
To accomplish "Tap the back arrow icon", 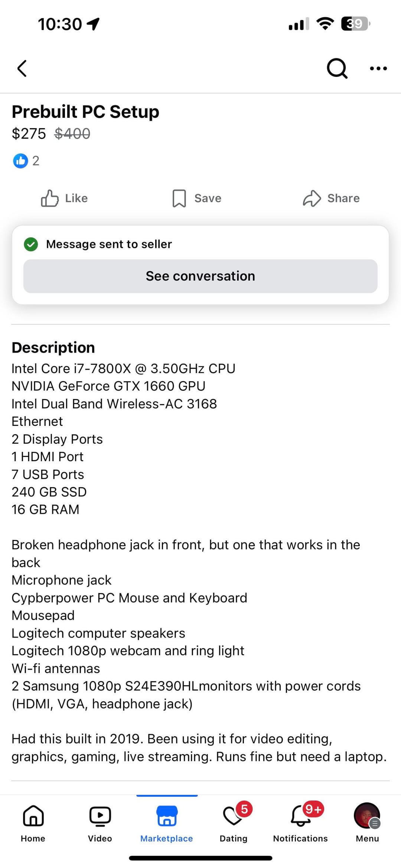I will pyautogui.click(x=22, y=68).
